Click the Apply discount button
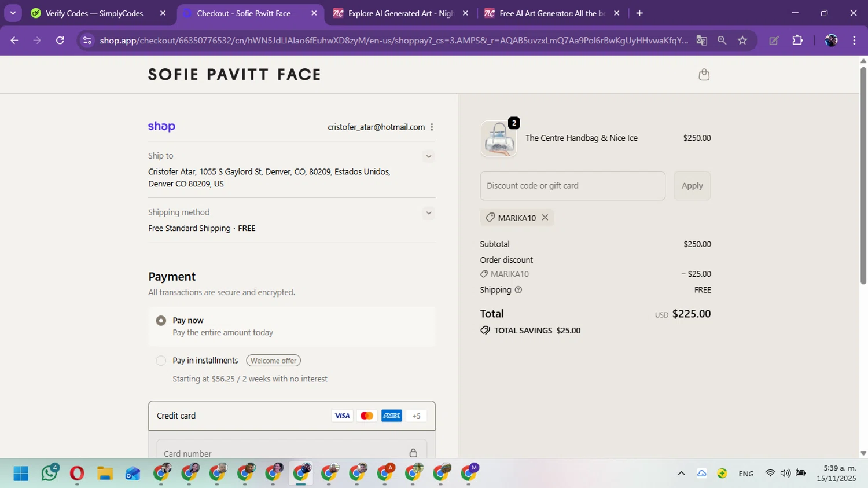Screen dimensions: 868x488 point(692,186)
